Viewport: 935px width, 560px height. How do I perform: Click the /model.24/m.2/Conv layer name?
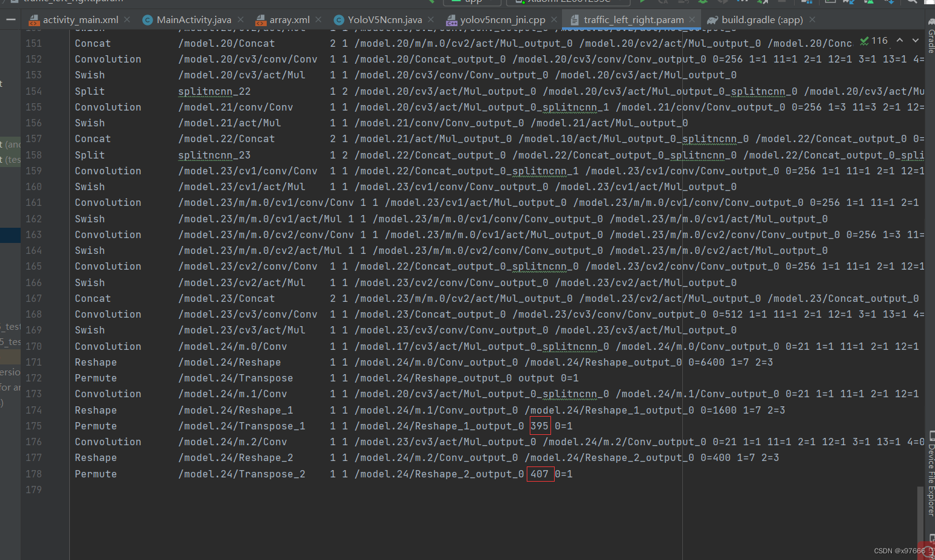pos(233,442)
